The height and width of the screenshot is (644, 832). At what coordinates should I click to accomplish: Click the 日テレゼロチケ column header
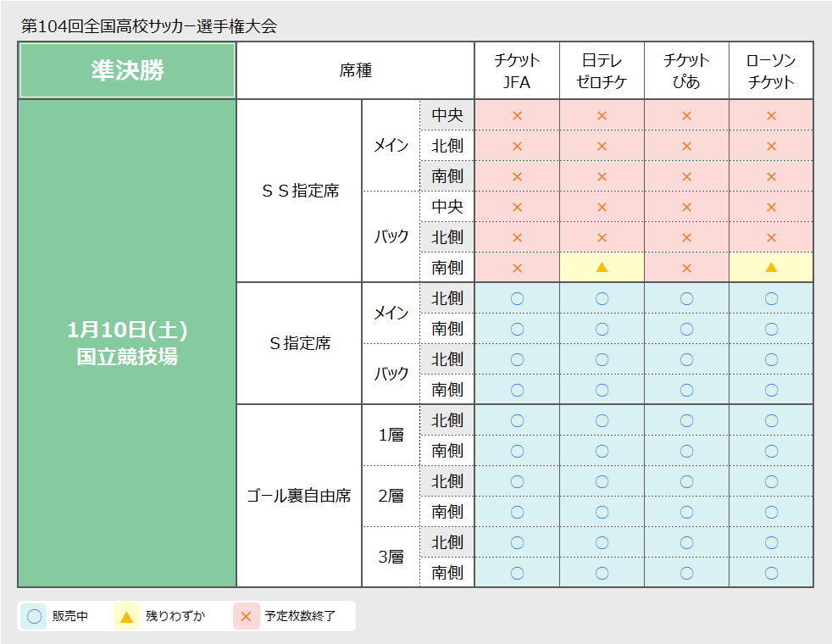click(x=602, y=70)
